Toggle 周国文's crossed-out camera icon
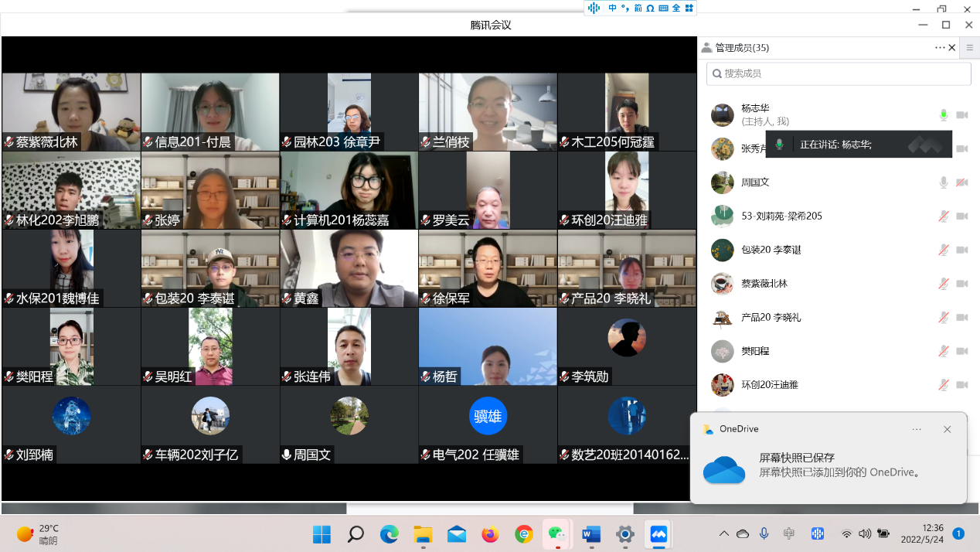The image size is (980, 552). point(962,182)
